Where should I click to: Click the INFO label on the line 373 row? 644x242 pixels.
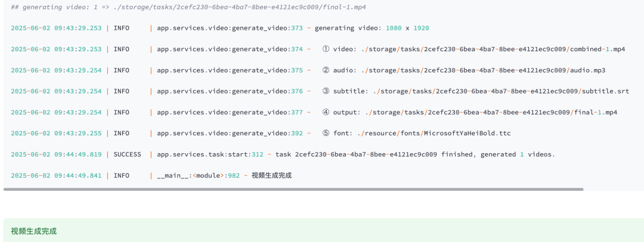coord(122,28)
